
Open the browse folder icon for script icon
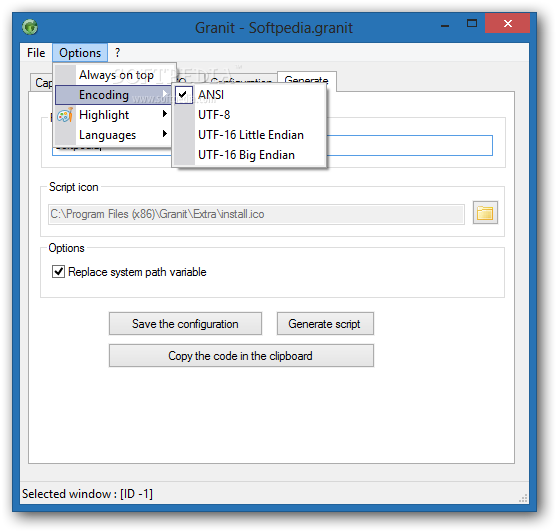(x=485, y=213)
